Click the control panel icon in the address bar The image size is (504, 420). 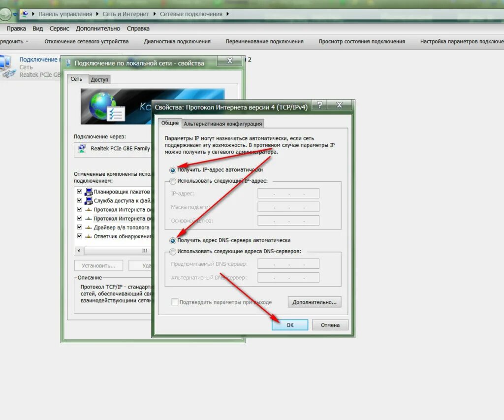pyautogui.click(x=25, y=14)
